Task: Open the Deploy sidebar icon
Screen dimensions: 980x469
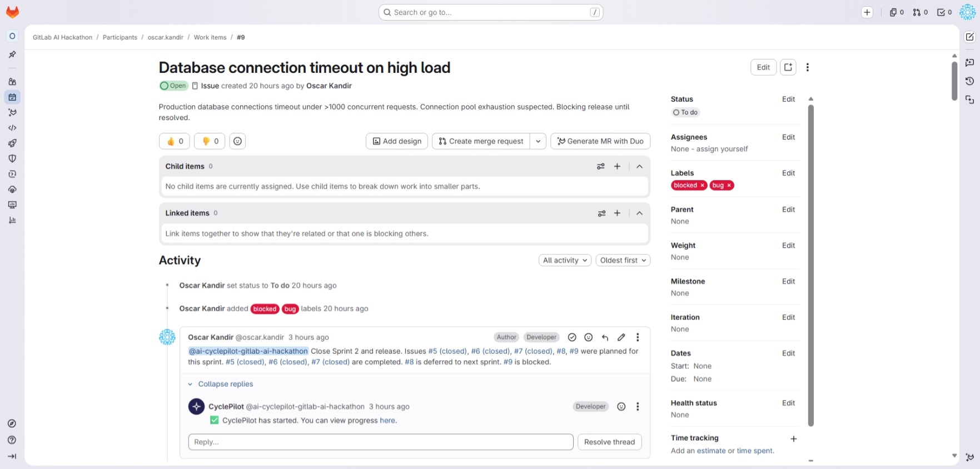Action: tap(12, 174)
